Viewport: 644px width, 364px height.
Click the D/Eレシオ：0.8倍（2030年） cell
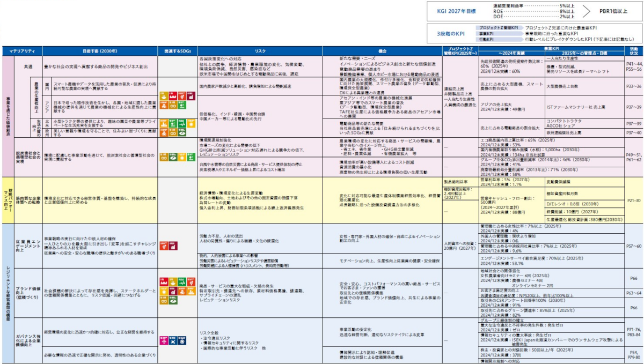[584, 204]
